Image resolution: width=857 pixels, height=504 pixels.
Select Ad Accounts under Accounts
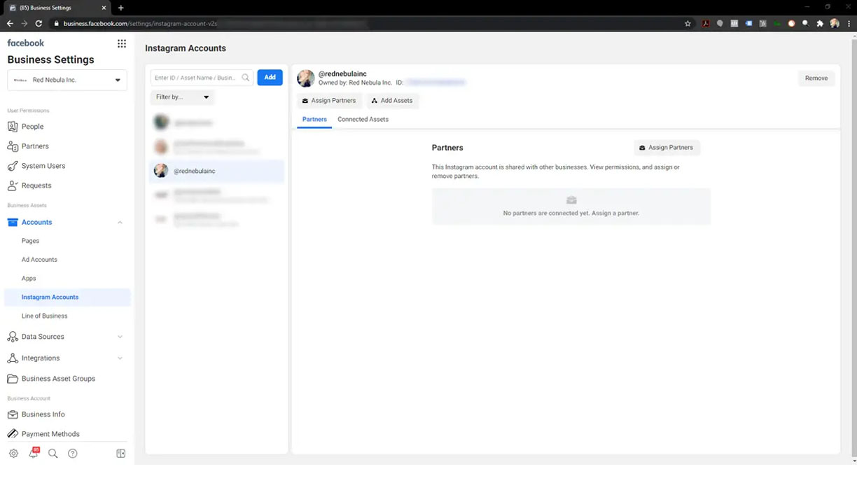[39, 260]
